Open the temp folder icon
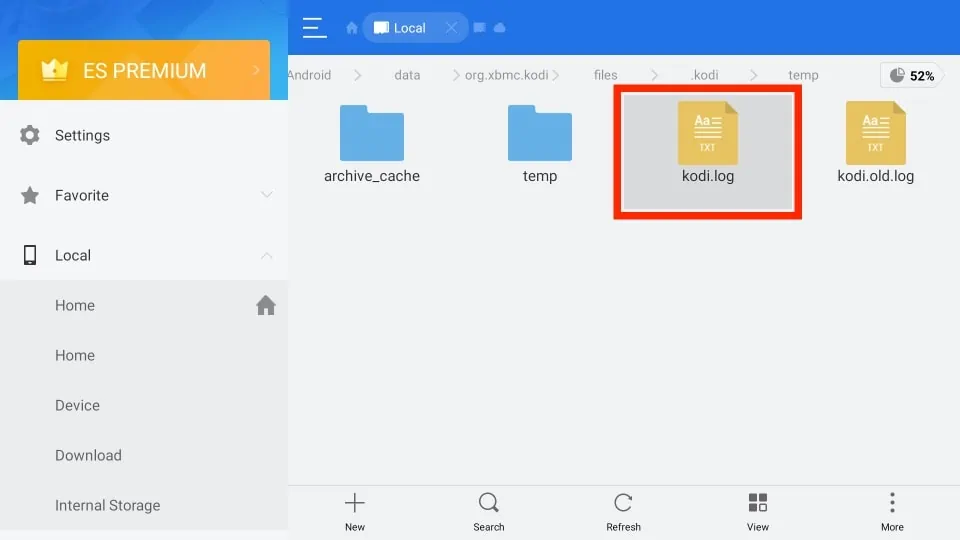Image resolution: width=960 pixels, height=540 pixels. pos(540,133)
